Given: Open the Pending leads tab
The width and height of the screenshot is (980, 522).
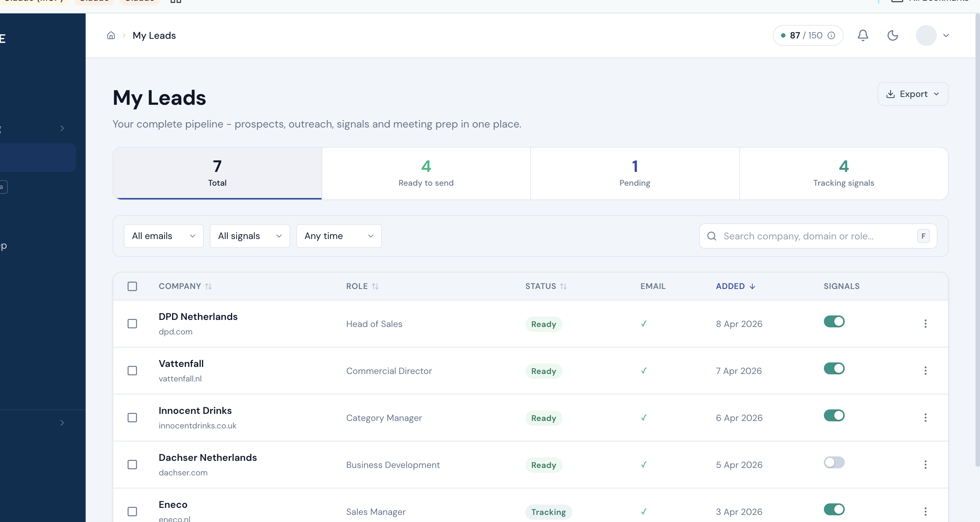Looking at the screenshot, I should point(634,173).
